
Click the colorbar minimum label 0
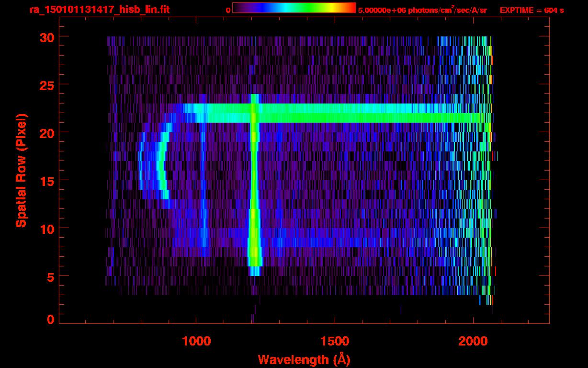(x=229, y=11)
